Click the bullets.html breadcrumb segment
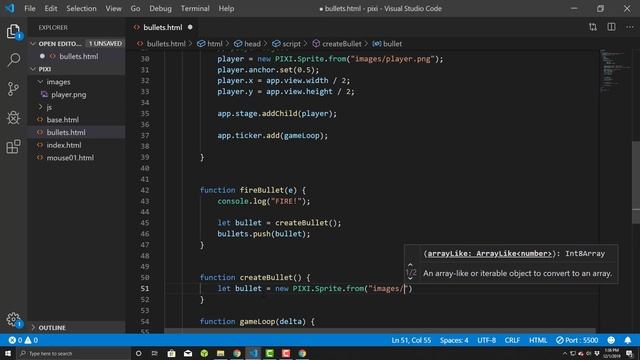Image resolution: width=640 pixels, height=360 pixels. tap(161, 44)
